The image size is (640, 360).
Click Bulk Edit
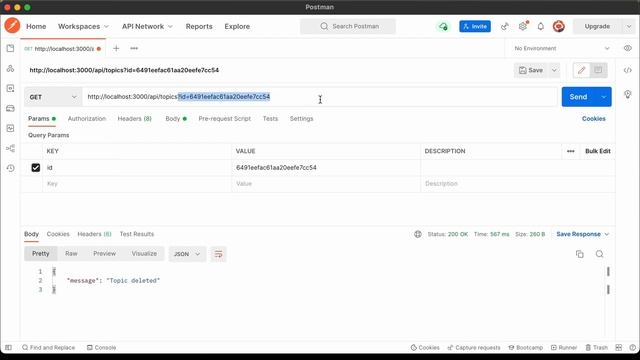(598, 151)
